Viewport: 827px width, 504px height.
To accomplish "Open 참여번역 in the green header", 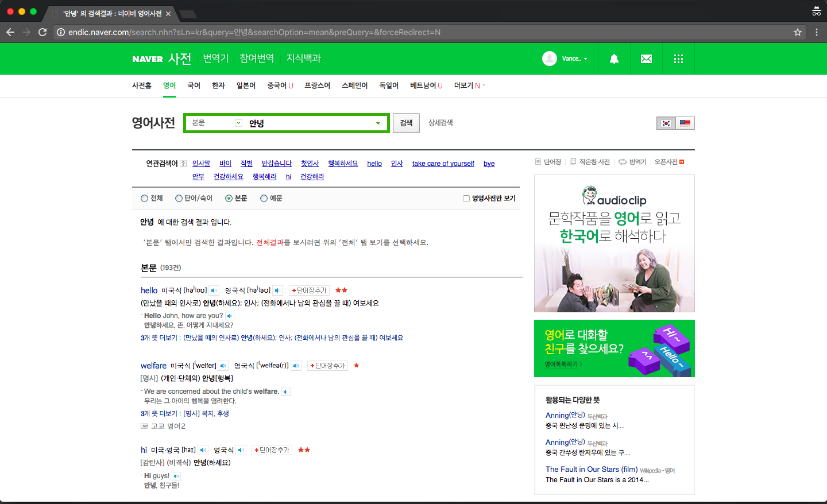I will point(257,59).
